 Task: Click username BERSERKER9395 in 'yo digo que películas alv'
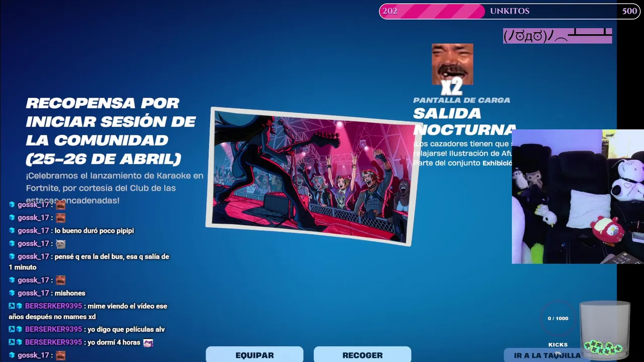(x=53, y=329)
